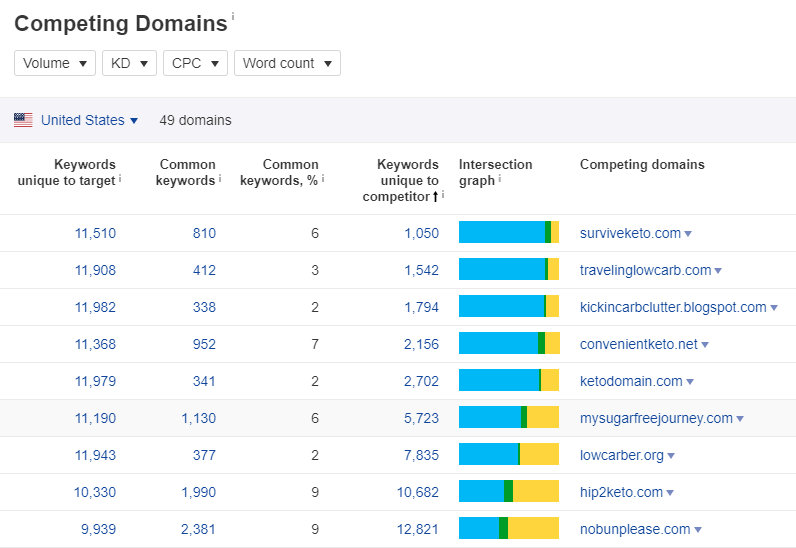This screenshot has width=796, height=548.
Task: Open 2,381 common keywords value
Action: click(198, 529)
